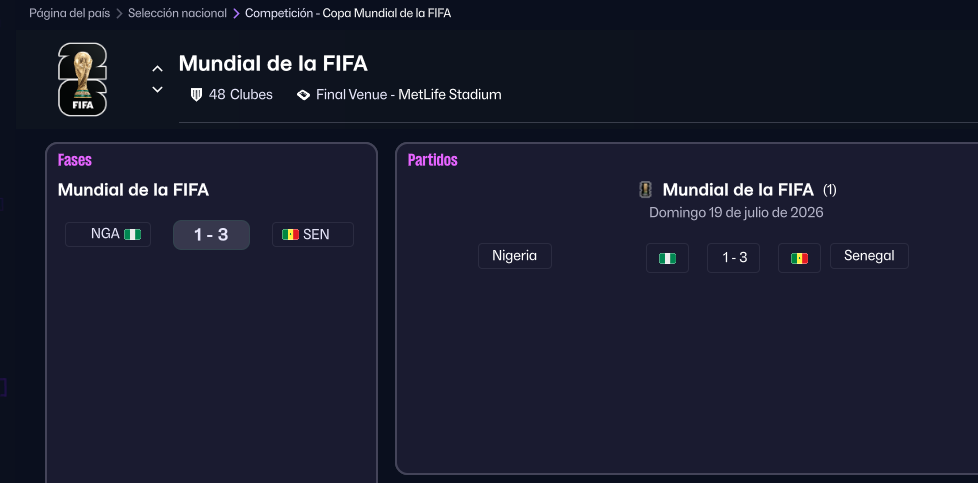Open the Selección nacional breadcrumb
This screenshot has width=978, height=483.
[177, 13]
